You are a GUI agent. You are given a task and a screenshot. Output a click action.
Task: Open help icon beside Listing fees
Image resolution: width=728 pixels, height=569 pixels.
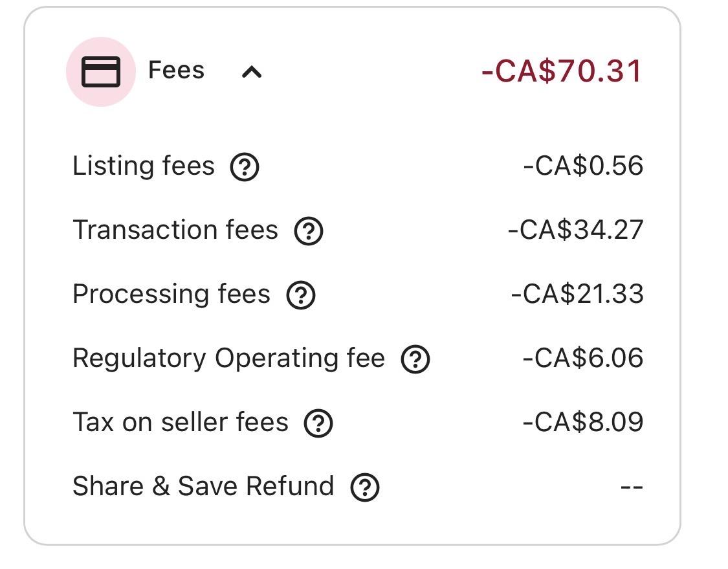tap(245, 167)
